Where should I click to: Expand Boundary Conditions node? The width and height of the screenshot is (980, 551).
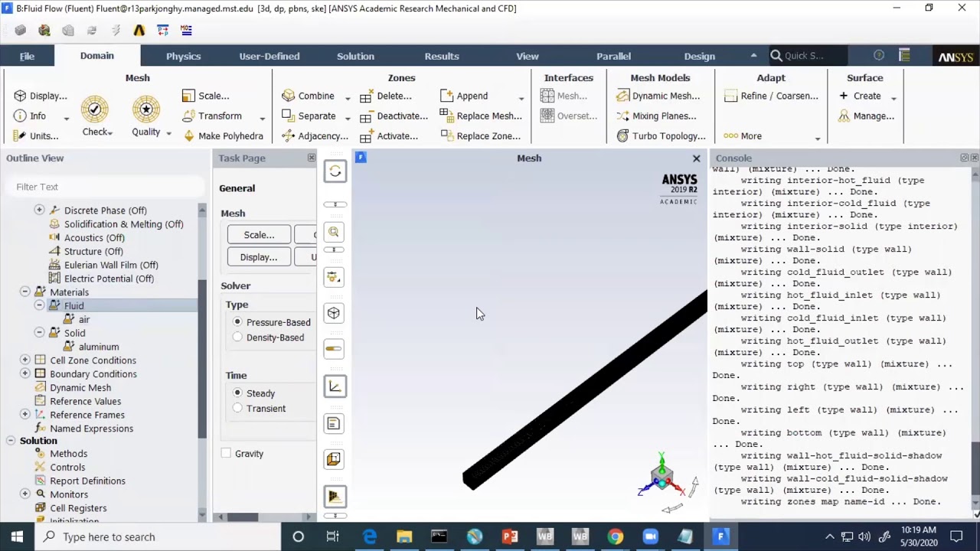25,373
